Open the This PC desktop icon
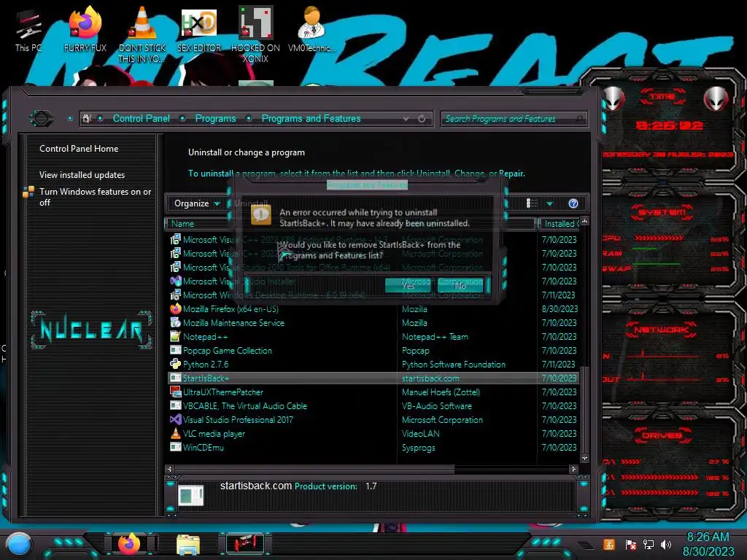 pyautogui.click(x=28, y=31)
